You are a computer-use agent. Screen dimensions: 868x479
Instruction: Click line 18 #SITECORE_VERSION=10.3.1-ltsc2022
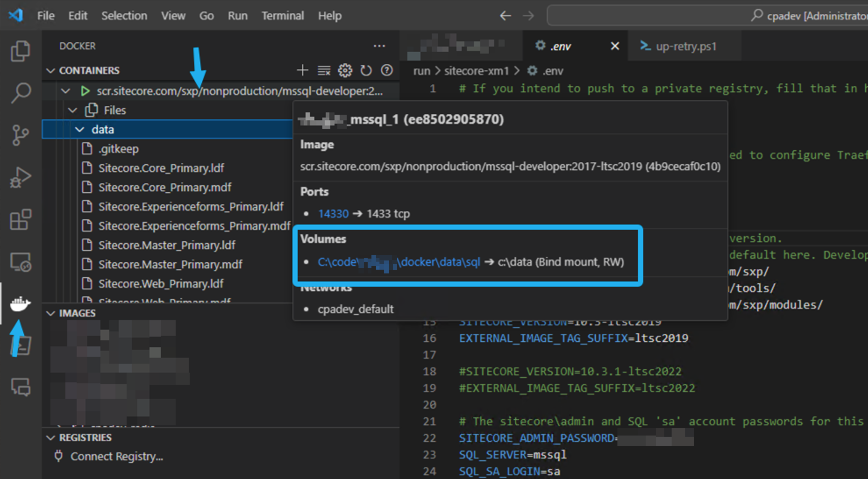click(570, 371)
